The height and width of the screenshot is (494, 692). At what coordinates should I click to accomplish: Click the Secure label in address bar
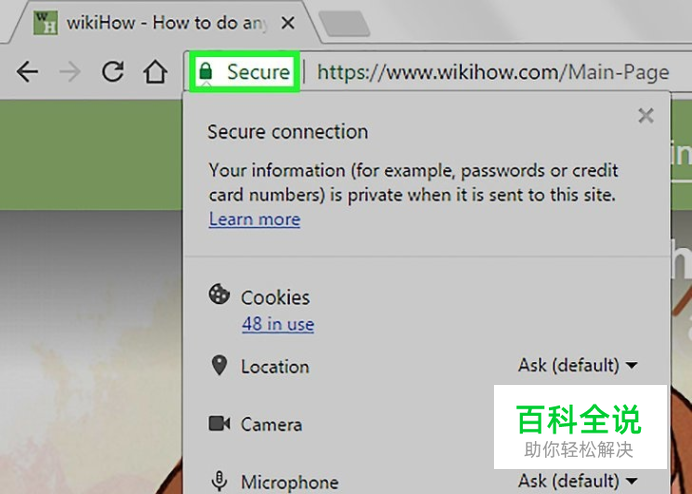tap(259, 72)
